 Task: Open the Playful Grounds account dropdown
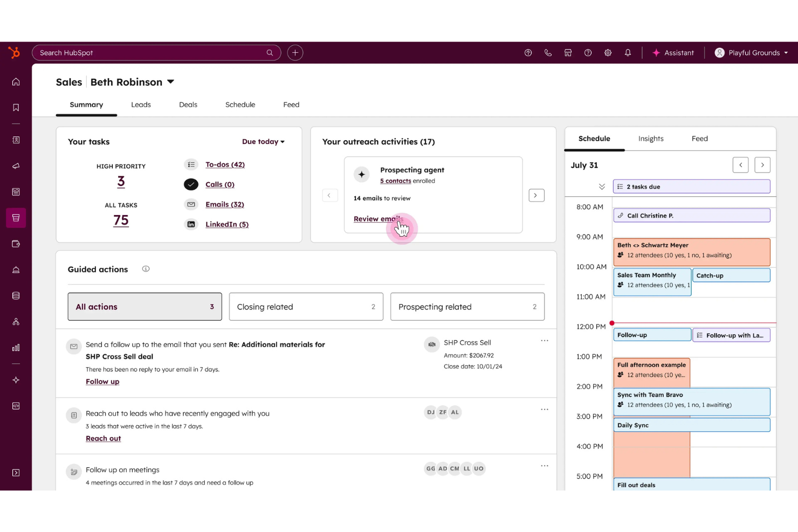[751, 52]
